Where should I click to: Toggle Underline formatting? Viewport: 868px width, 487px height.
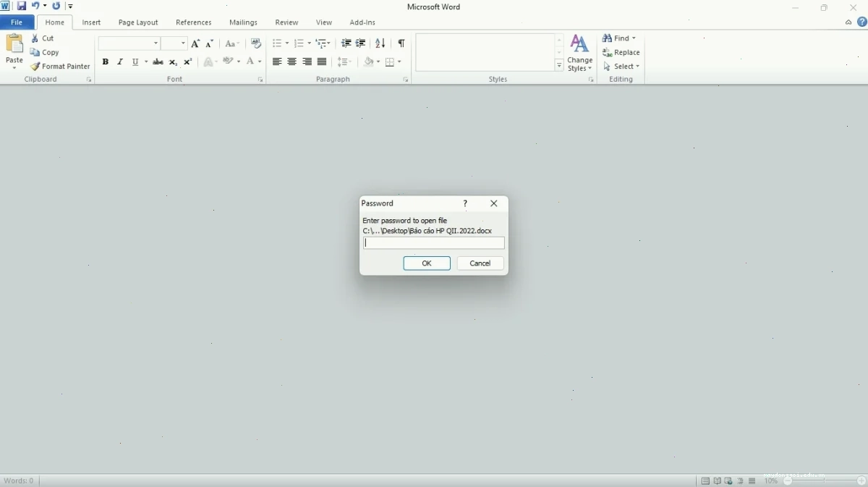[135, 62]
